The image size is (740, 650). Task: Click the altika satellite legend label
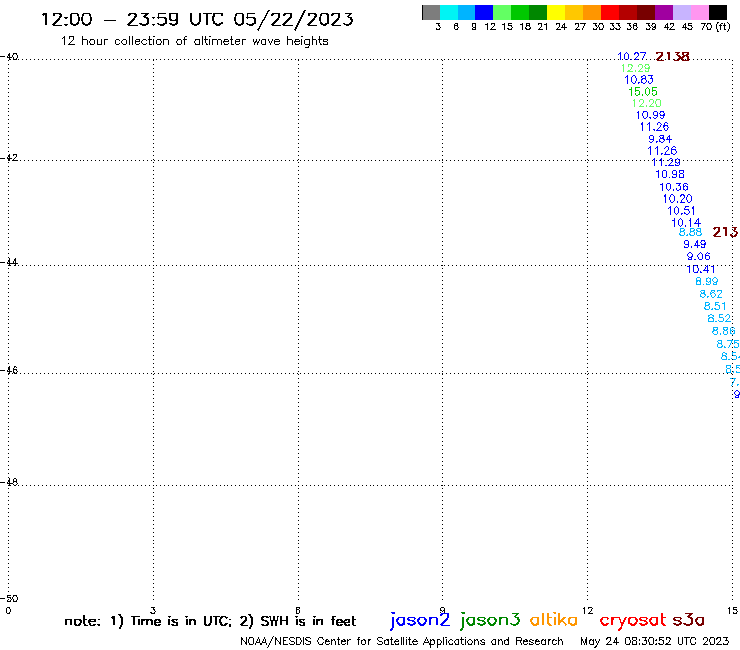coord(553,620)
